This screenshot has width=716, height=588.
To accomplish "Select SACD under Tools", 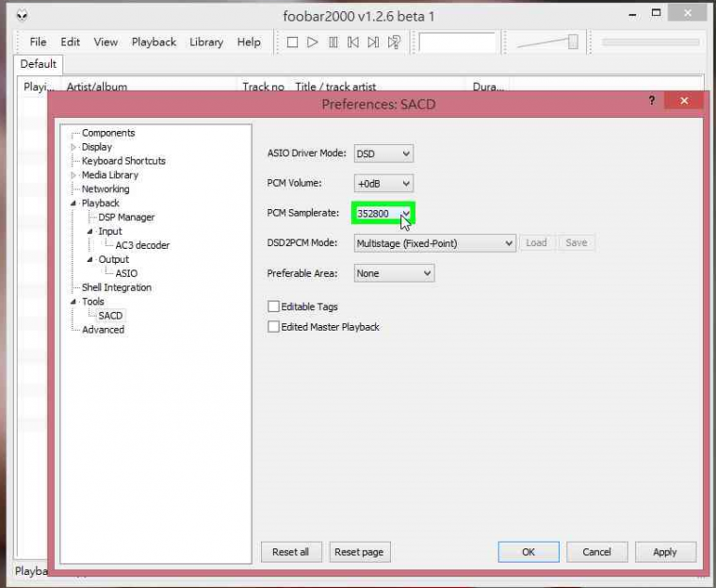I will click(x=110, y=316).
